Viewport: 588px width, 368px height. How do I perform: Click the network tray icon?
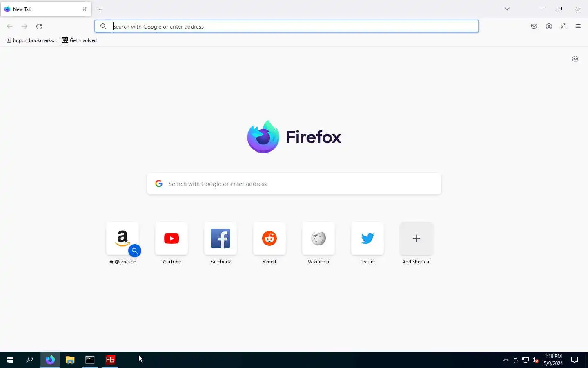coord(526,360)
